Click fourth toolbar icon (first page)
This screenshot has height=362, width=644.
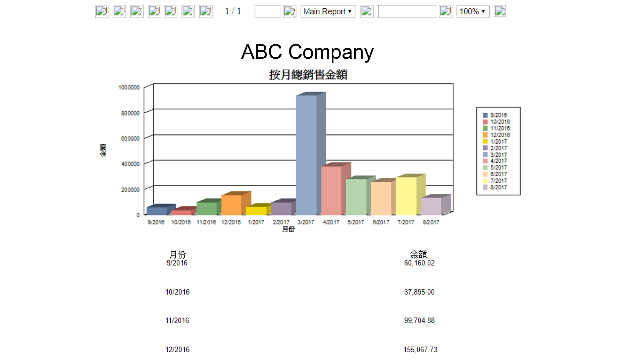point(154,11)
